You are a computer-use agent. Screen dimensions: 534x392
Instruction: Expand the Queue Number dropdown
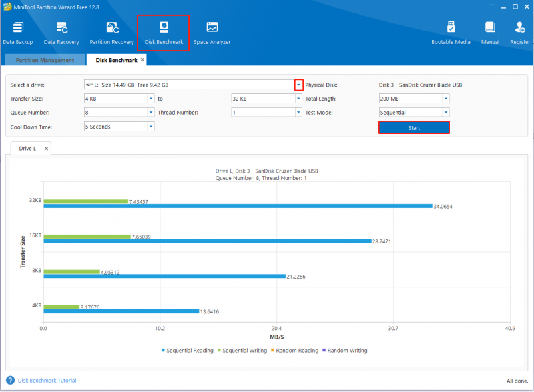click(151, 112)
